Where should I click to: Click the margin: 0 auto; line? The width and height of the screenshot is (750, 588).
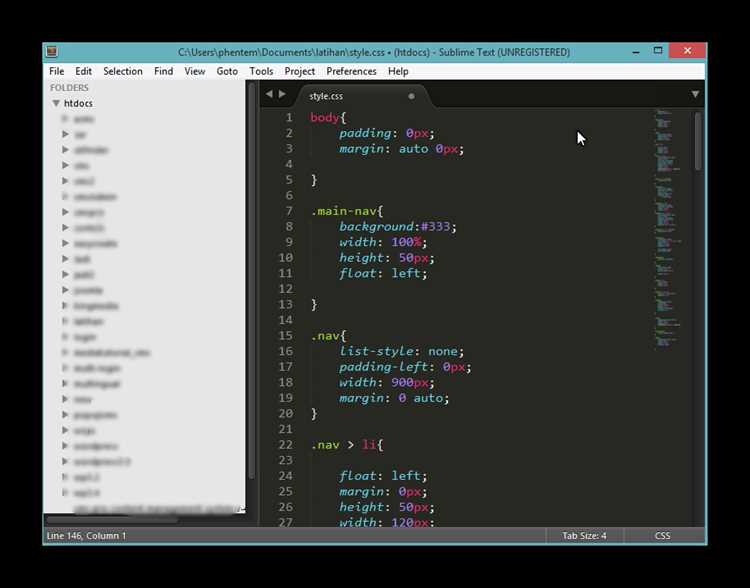click(394, 398)
